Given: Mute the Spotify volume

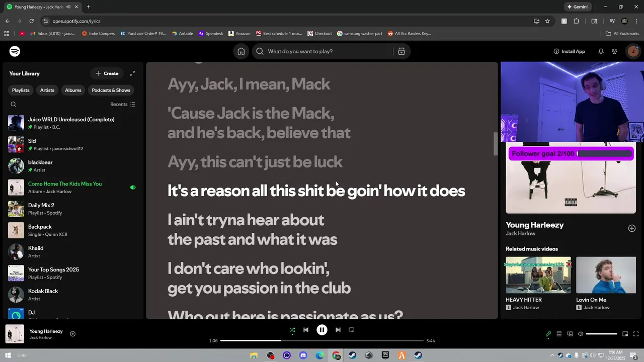Looking at the screenshot, I should tap(581, 334).
